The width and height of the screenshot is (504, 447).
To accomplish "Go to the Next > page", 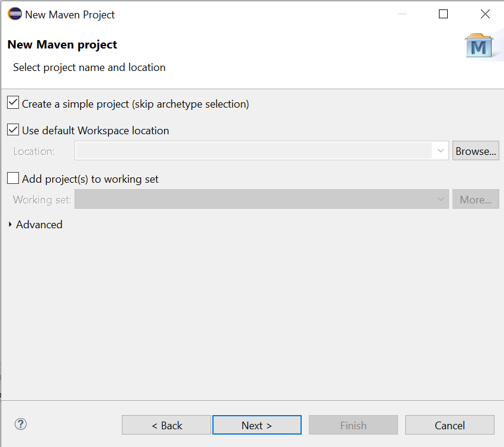I will [257, 425].
